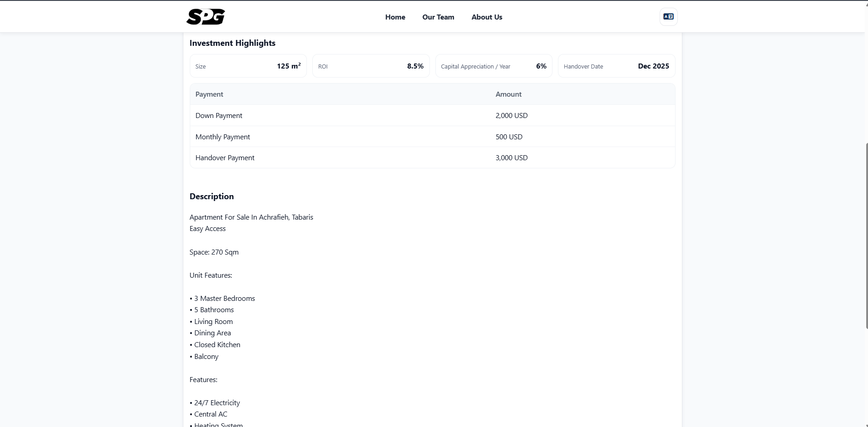The image size is (868, 427).
Task: Click the Handover Payment row label
Action: pos(225,158)
